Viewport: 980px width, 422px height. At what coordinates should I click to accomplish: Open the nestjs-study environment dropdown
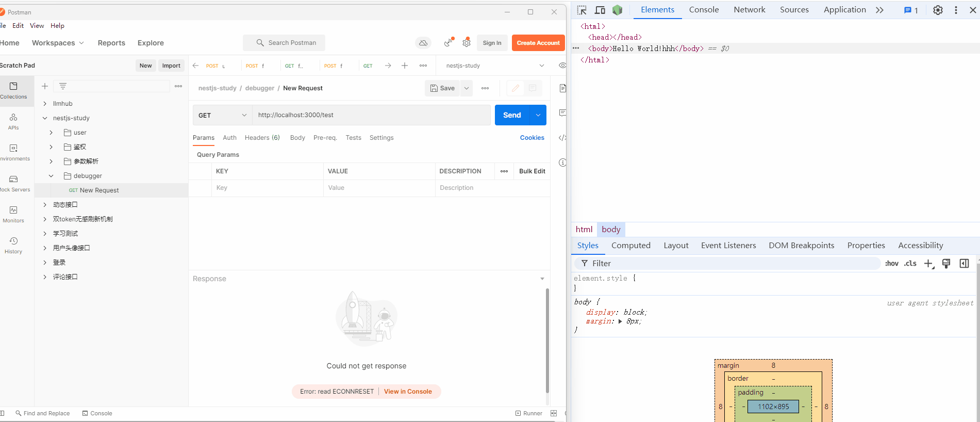click(x=494, y=66)
